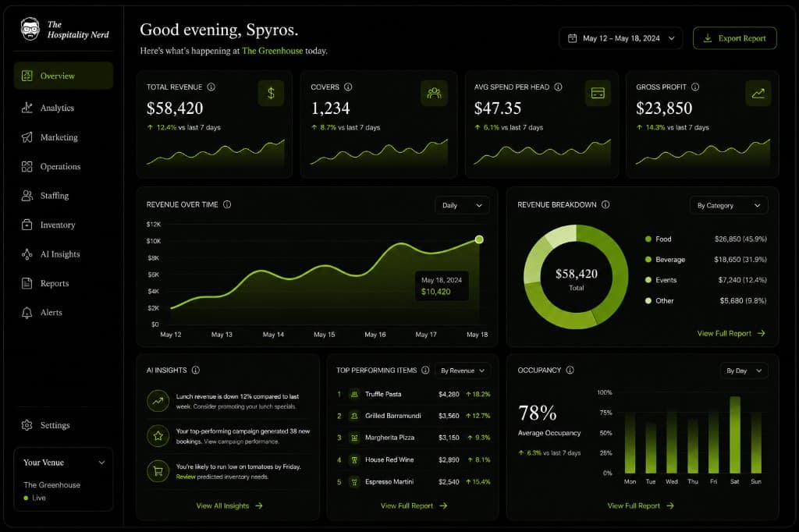This screenshot has height=532, width=799.
Task: Click the dollar icon on Total Revenue card
Action: pyautogui.click(x=271, y=94)
